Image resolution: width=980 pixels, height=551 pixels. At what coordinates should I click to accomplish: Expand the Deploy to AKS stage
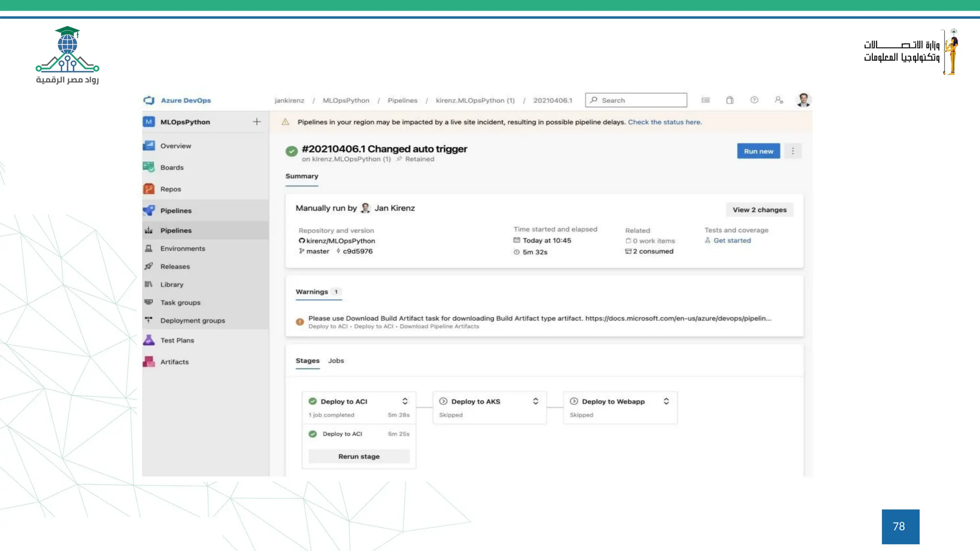(x=535, y=401)
